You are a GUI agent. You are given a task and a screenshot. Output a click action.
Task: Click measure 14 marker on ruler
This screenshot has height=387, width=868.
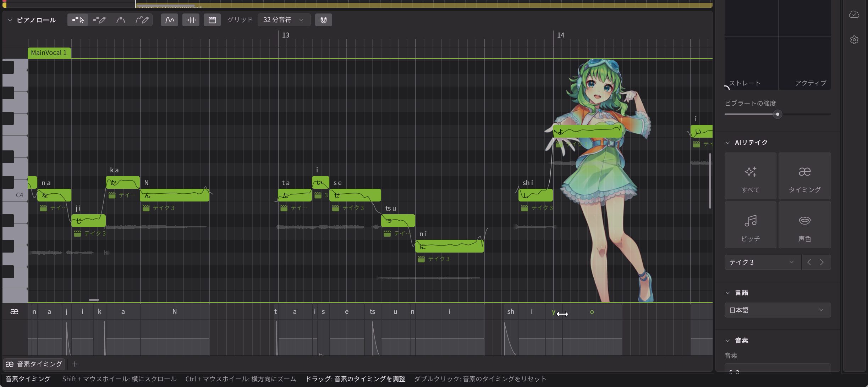click(x=561, y=35)
